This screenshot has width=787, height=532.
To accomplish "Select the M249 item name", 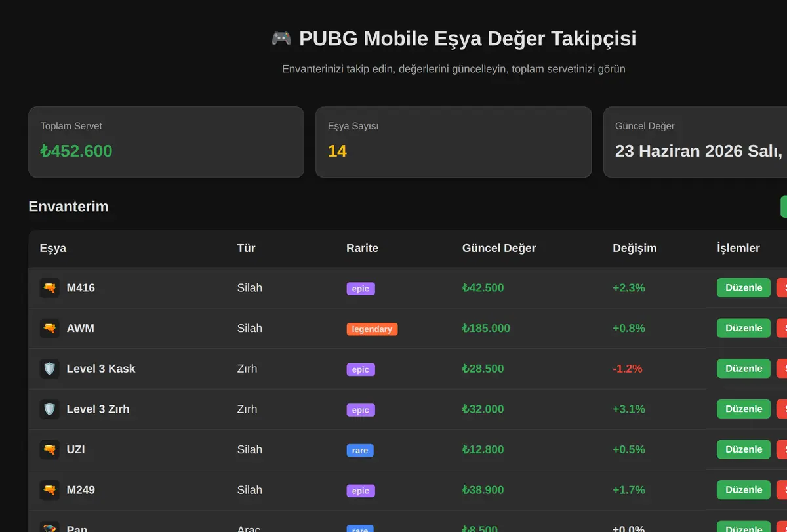I will click(81, 490).
